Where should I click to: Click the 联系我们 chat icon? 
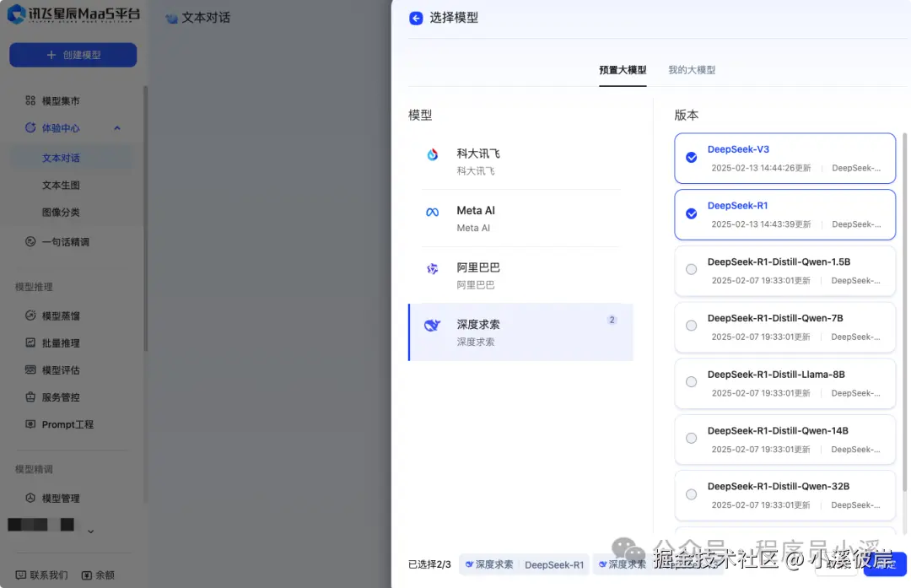coord(20,575)
